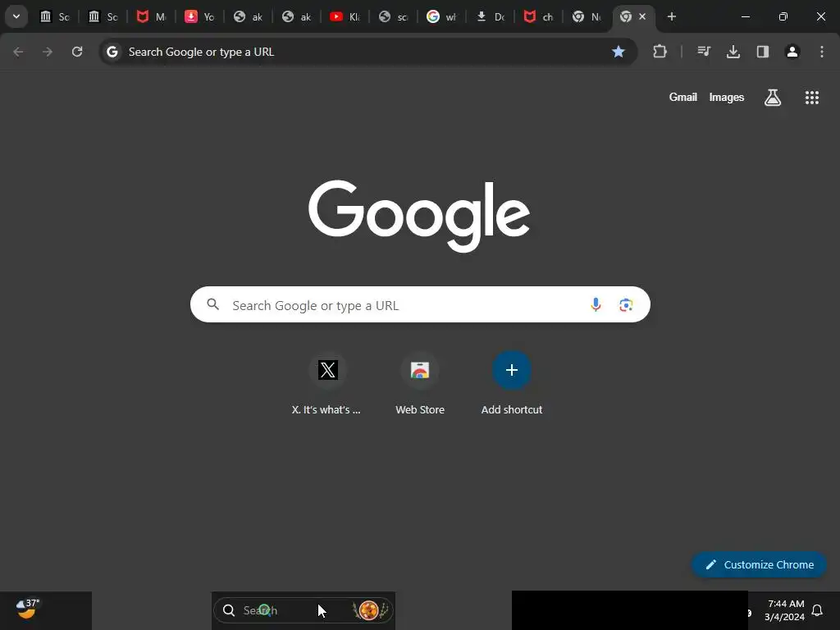Open the taskbar weather widget
The image size is (840, 630).
(29, 609)
